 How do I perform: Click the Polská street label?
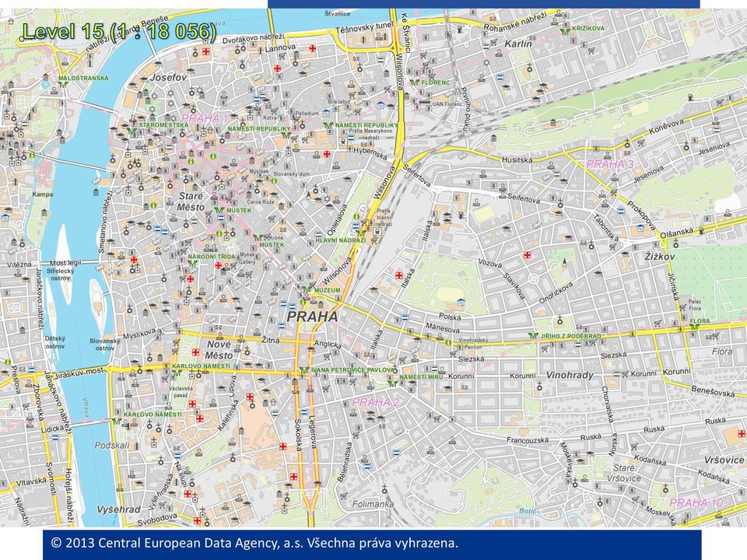[450, 317]
